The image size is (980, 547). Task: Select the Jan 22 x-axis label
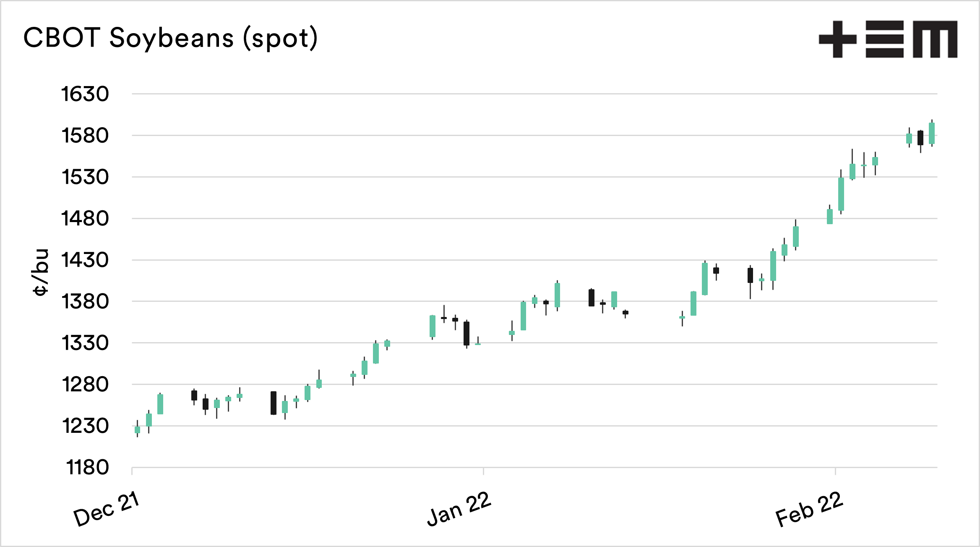(459, 509)
